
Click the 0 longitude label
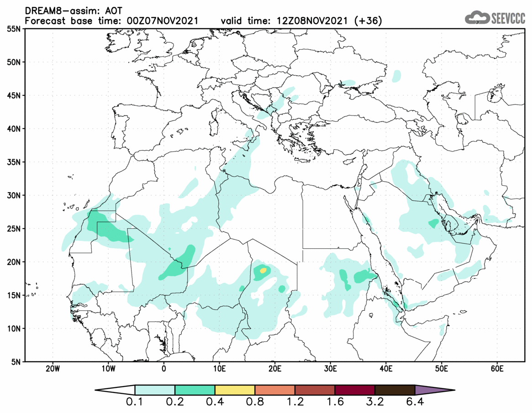164,369
